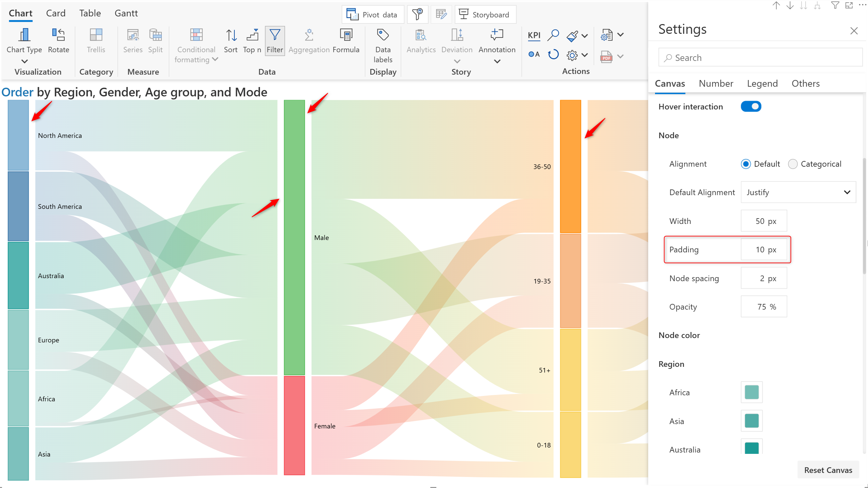Click the Pivot data button
The width and height of the screenshot is (868, 488).
pyautogui.click(x=373, y=14)
